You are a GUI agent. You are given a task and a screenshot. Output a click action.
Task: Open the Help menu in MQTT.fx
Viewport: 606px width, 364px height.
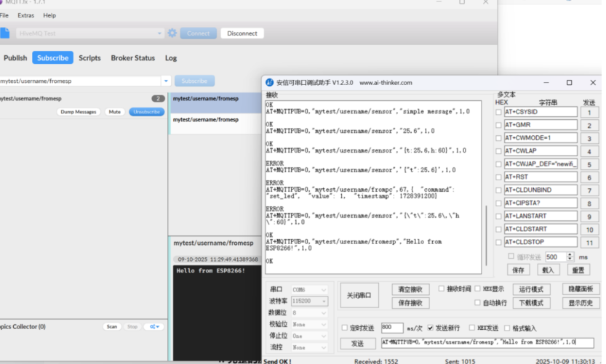coord(49,15)
